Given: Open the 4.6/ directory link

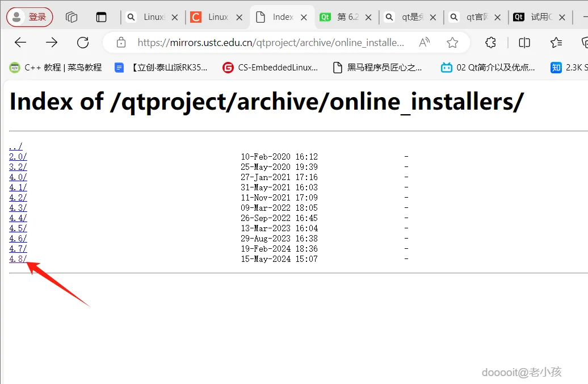Looking at the screenshot, I should pyautogui.click(x=18, y=239).
